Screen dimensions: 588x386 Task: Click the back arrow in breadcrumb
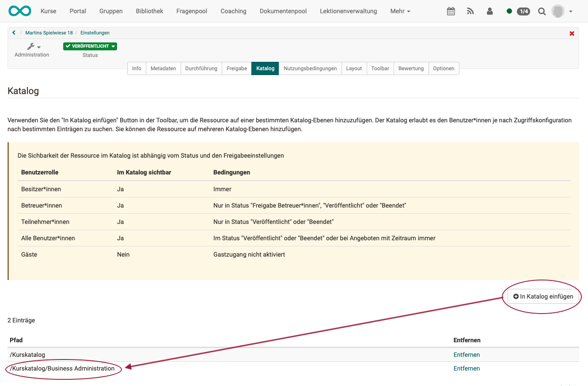[14, 33]
